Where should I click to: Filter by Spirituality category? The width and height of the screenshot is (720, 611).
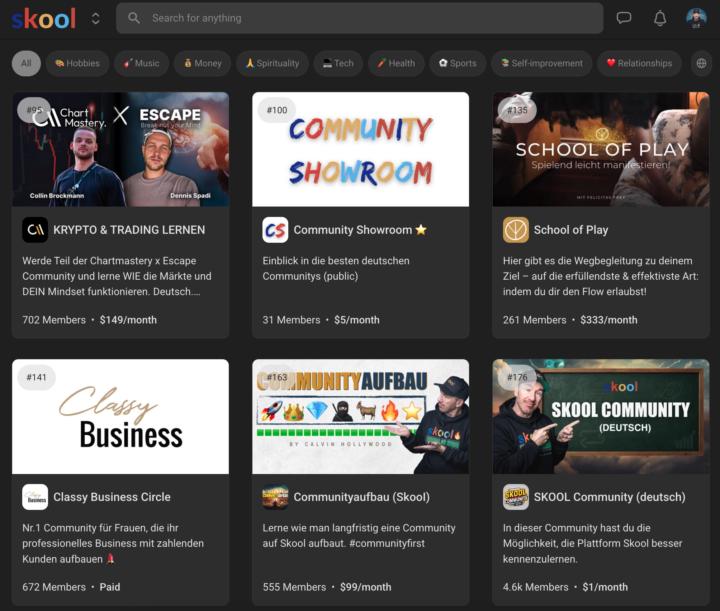click(x=272, y=63)
